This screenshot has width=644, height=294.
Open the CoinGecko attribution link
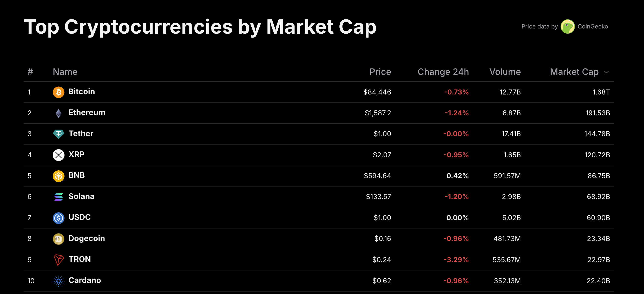(592, 27)
